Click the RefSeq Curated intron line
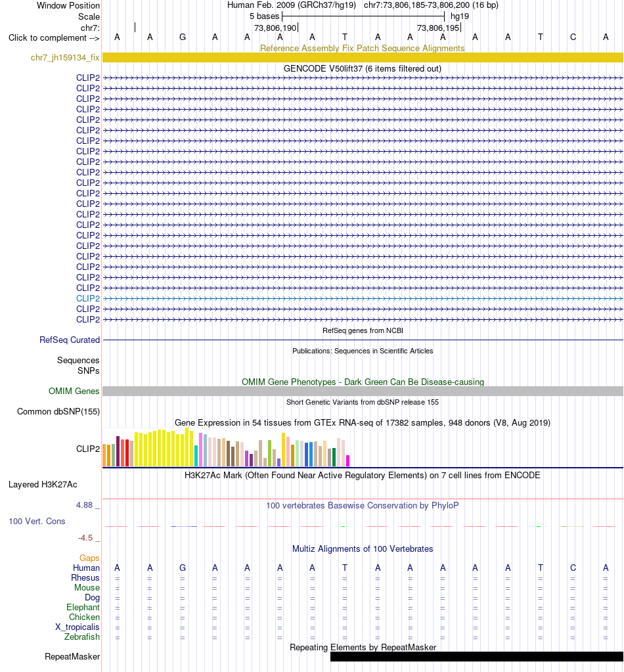This screenshot has width=624, height=672. 363,340
